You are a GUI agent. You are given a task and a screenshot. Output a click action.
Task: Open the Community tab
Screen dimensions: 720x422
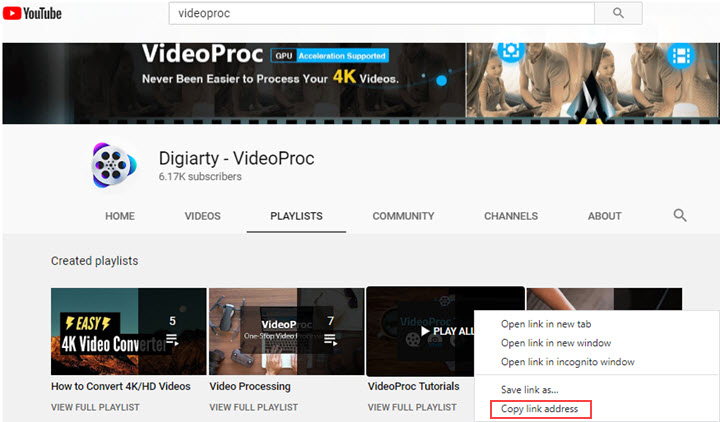(403, 216)
